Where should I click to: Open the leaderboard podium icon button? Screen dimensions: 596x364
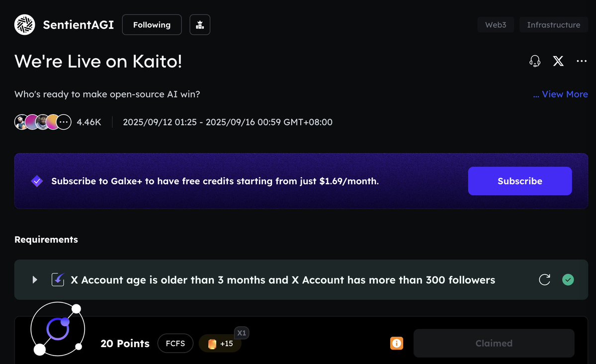pos(200,25)
